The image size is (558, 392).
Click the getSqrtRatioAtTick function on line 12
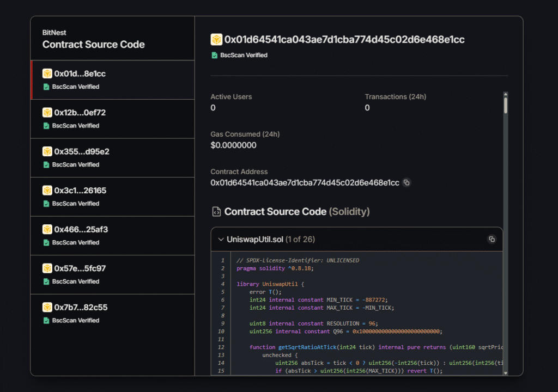click(x=307, y=347)
